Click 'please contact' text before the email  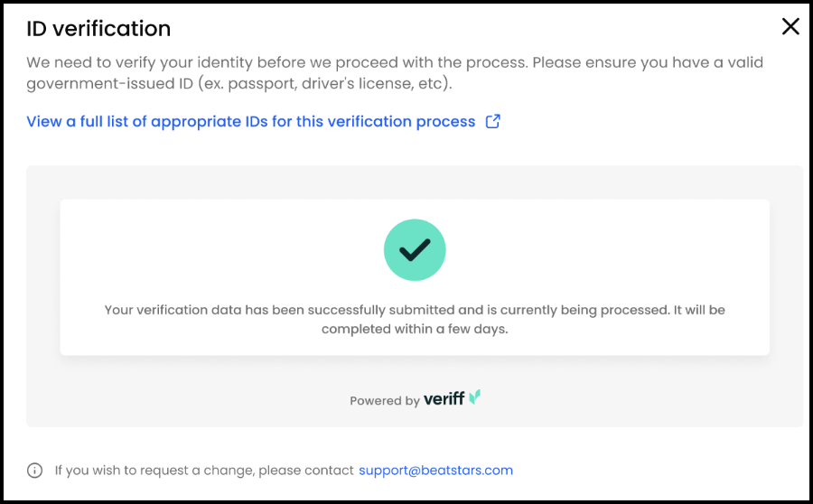tap(306, 471)
